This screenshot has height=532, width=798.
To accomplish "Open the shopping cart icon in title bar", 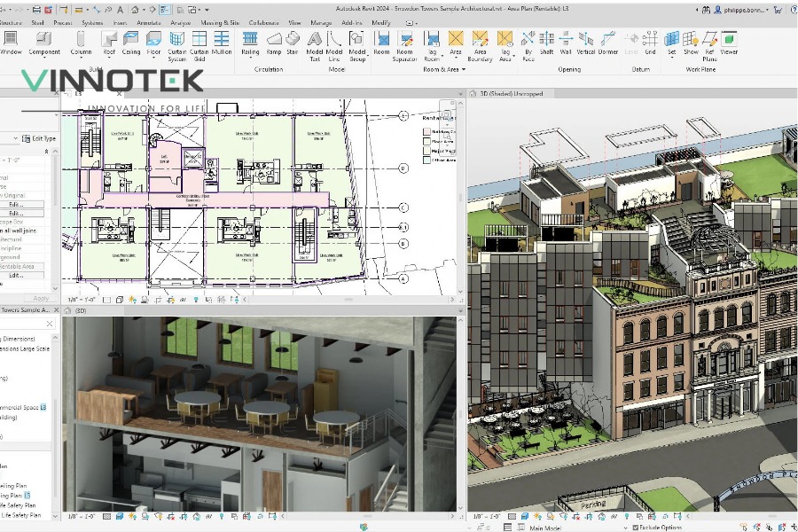I will (778, 9).
